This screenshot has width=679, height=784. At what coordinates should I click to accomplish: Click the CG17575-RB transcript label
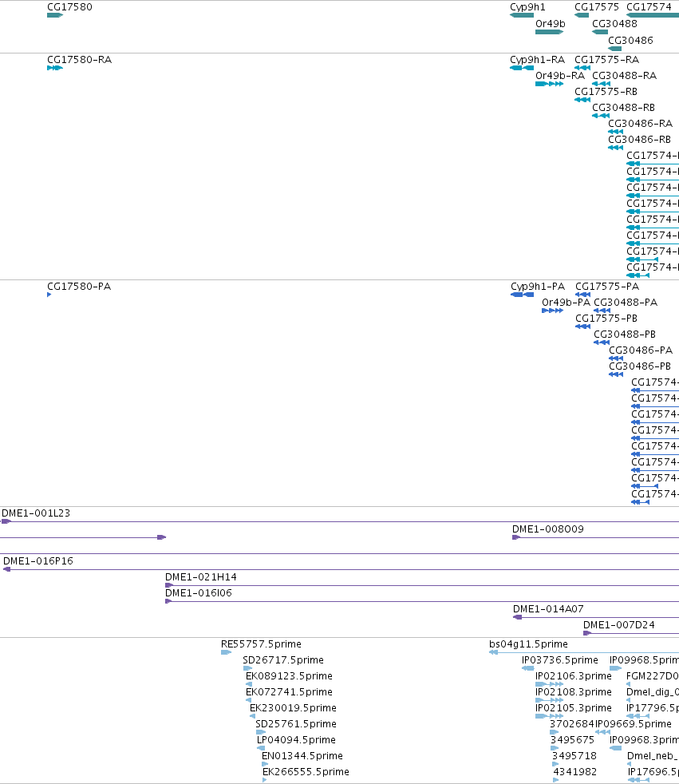point(606,92)
